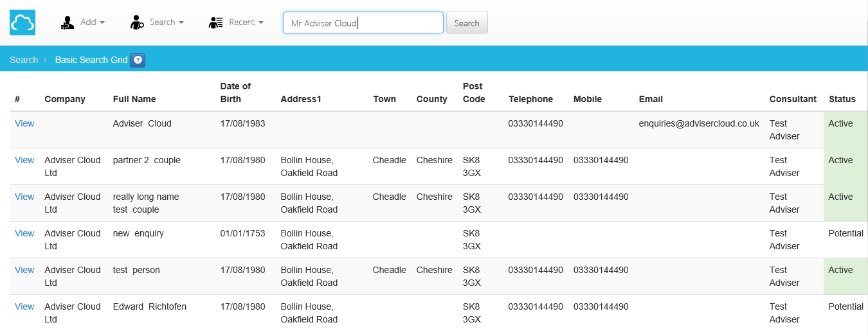Open View link for partner 2 couple
This screenshot has height=336, width=868.
coord(24,160)
